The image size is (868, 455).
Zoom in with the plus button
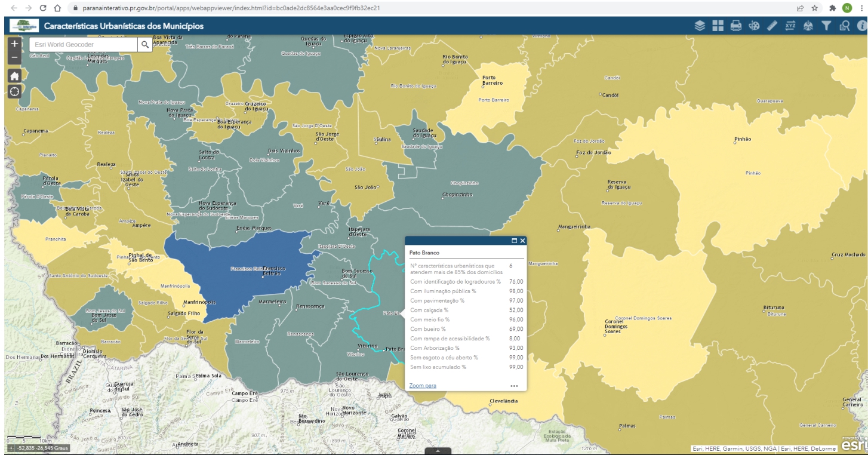point(15,44)
